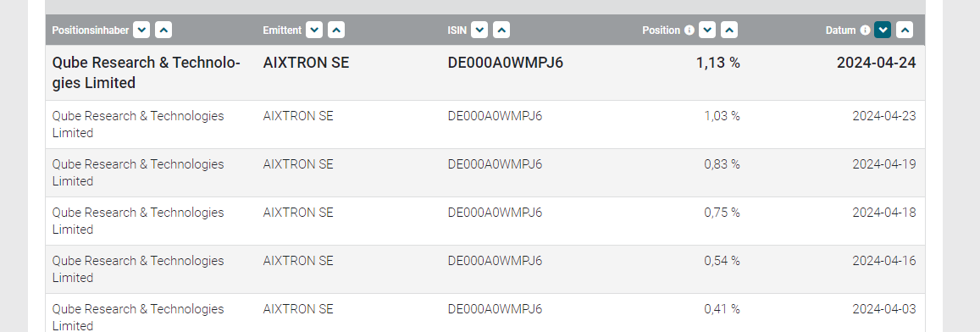Click AIXTRON SE in the 2024-04-18 row
The width and height of the screenshot is (980, 332).
pos(298,213)
